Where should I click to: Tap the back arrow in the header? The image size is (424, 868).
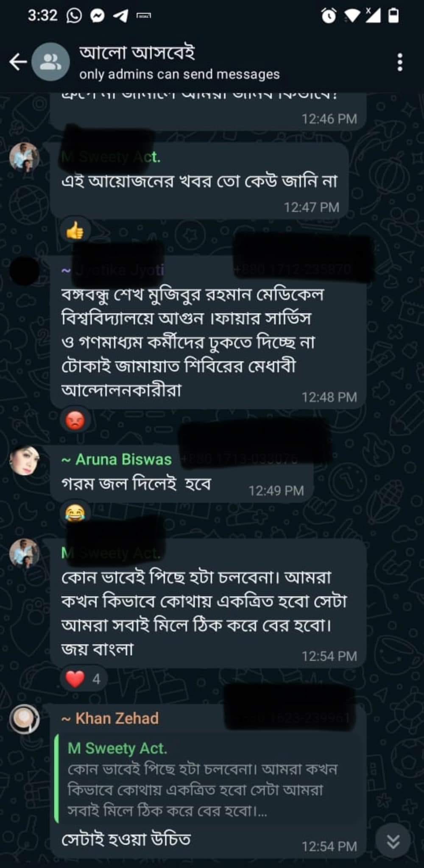click(18, 62)
